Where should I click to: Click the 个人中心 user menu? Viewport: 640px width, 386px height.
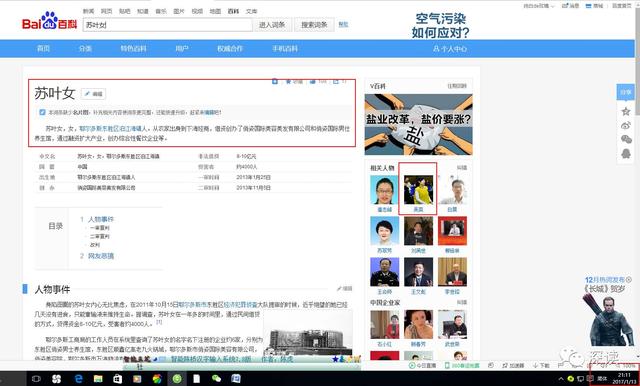point(450,49)
